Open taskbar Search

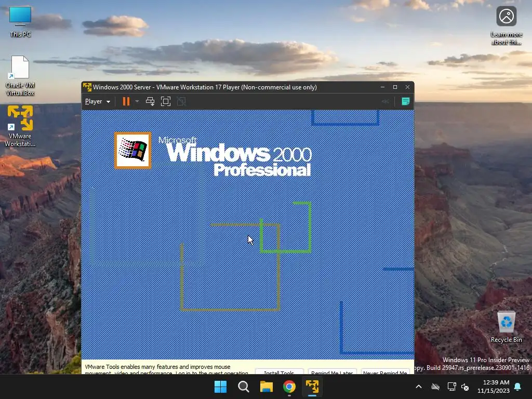pos(244,387)
